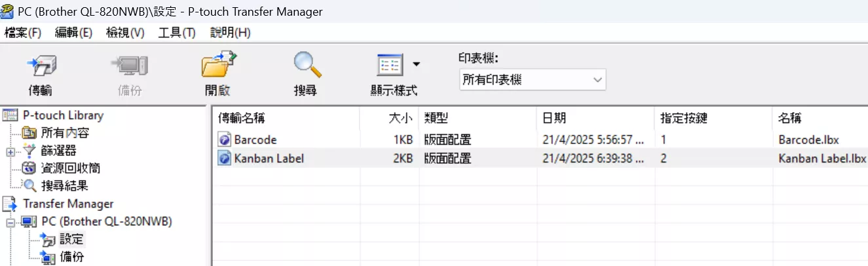The height and width of the screenshot is (266, 868).
Task: Open the 工具(T) menu
Action: (x=177, y=33)
